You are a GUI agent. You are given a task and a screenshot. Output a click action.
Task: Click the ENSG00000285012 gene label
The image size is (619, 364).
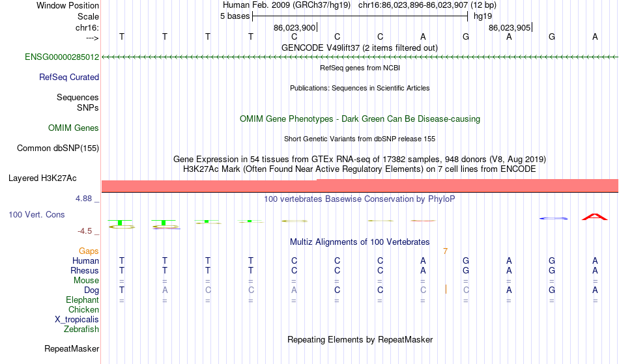(x=62, y=57)
